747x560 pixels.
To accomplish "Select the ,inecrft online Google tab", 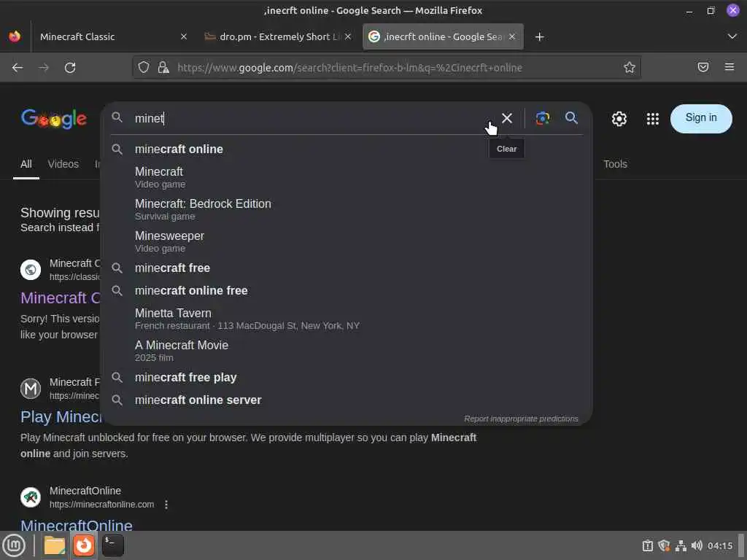I will 443,36.
